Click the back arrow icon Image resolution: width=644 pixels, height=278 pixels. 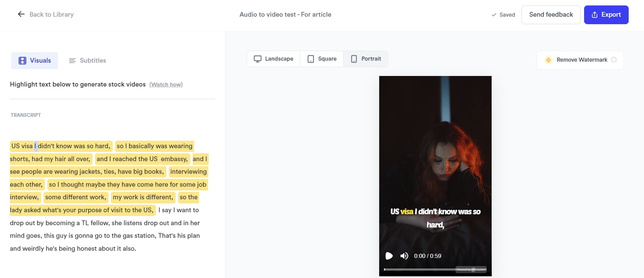21,14
